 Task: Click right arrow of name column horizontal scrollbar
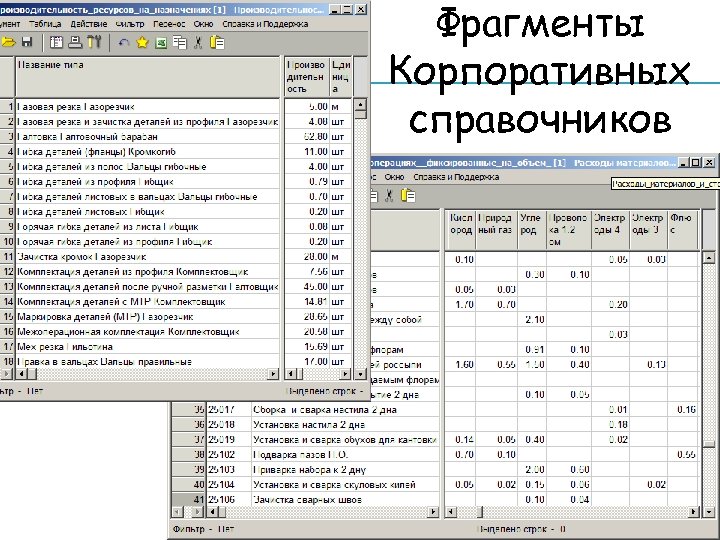point(273,374)
